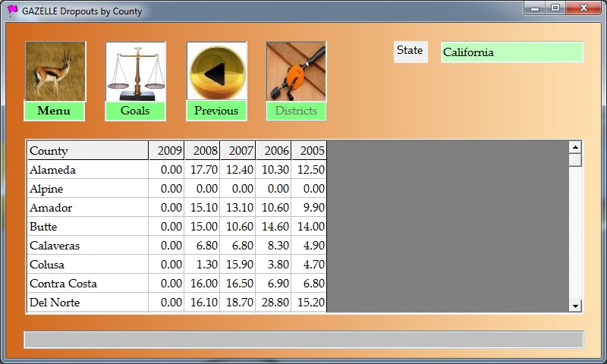Select the Alameda county row
Image resolution: width=607 pixels, height=364 pixels.
177,169
